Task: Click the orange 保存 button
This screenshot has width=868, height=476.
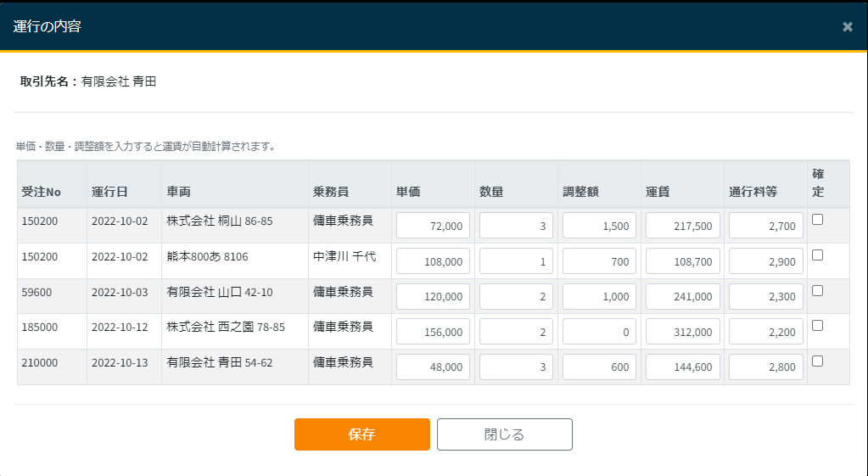Action: (361, 434)
